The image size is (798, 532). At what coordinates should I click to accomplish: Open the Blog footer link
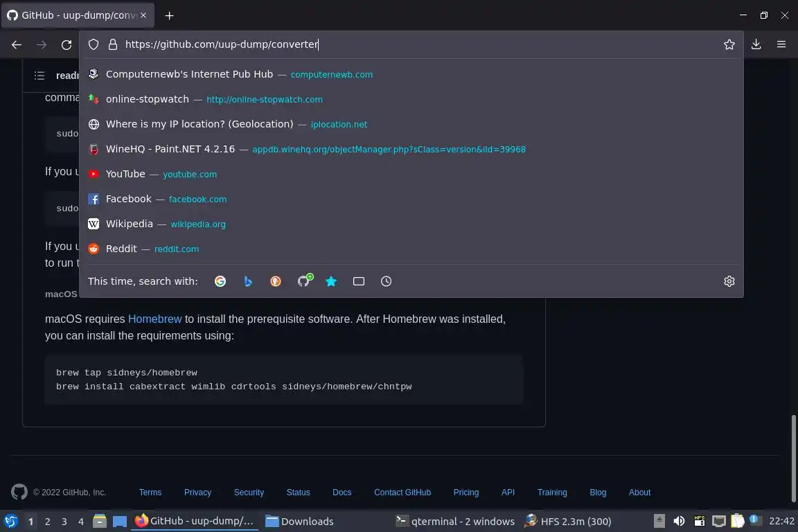pos(598,493)
